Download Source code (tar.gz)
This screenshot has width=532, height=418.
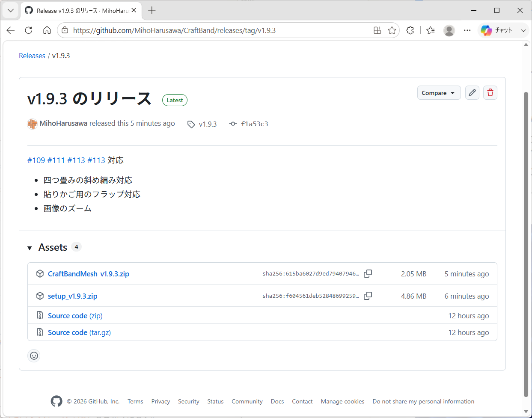79,332
